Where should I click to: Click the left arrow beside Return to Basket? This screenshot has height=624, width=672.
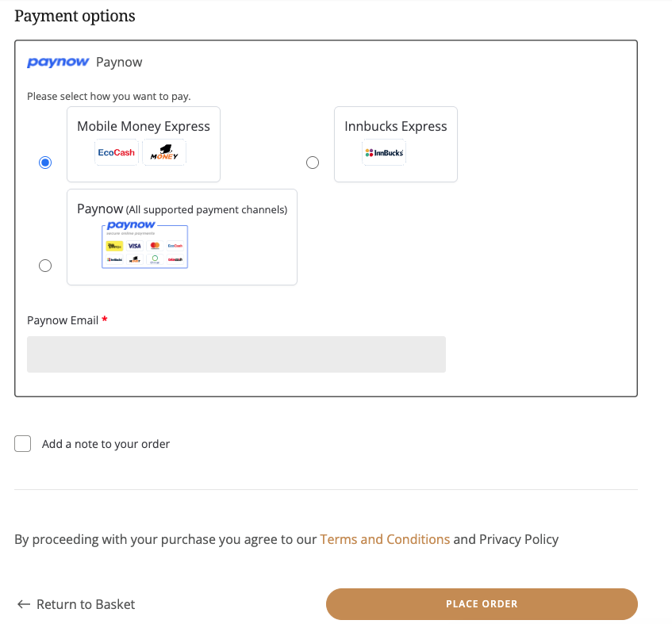point(23,604)
